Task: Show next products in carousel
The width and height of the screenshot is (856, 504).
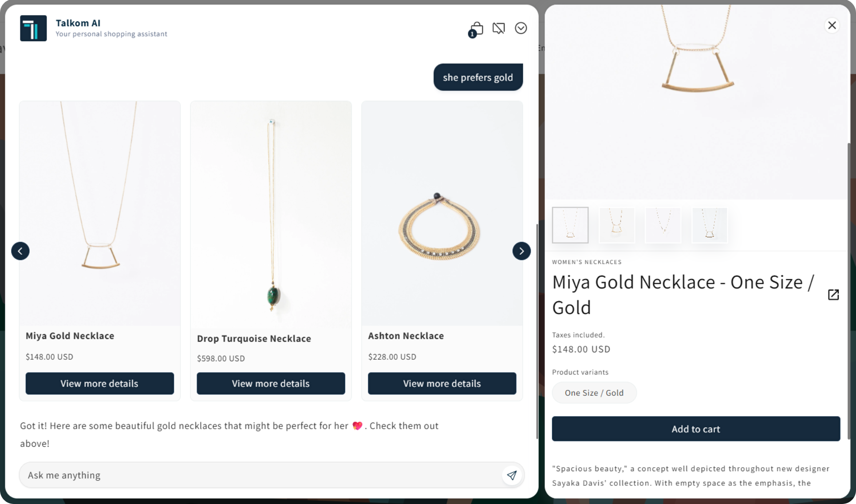Action: pos(521,251)
